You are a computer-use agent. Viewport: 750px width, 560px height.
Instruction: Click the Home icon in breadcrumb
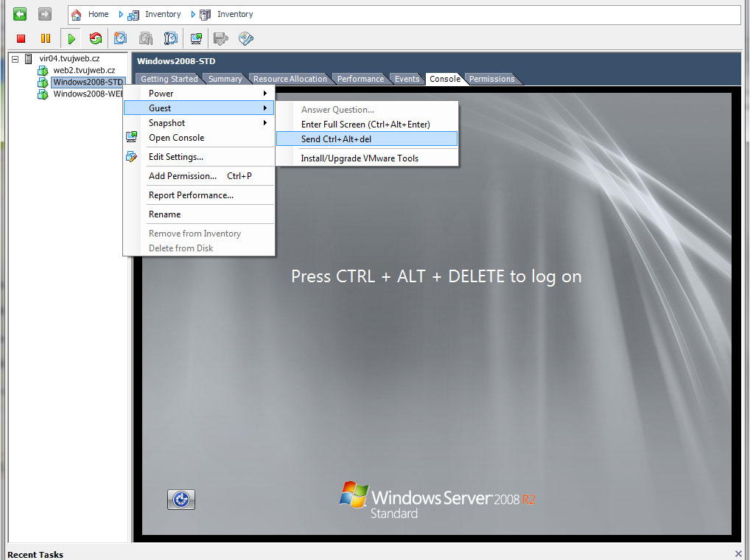pos(77,14)
